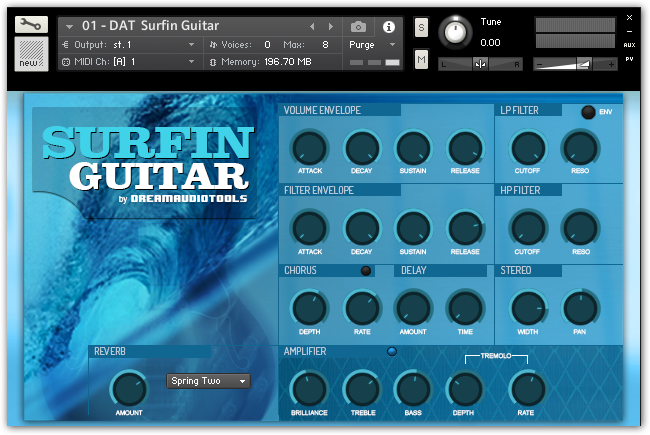Open the Purge menu
The height and width of the screenshot is (435, 650).
tap(372, 45)
